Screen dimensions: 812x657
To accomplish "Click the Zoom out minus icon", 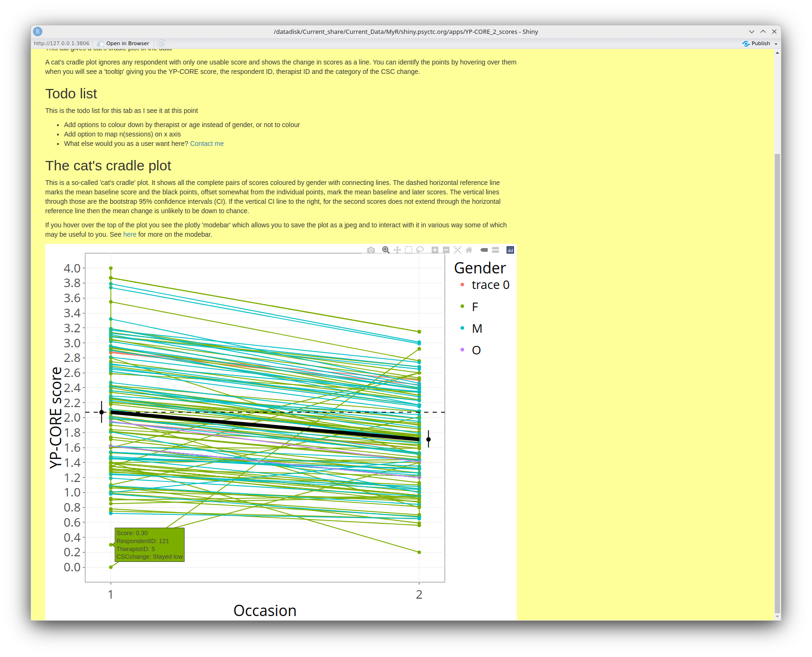I will tap(446, 250).
